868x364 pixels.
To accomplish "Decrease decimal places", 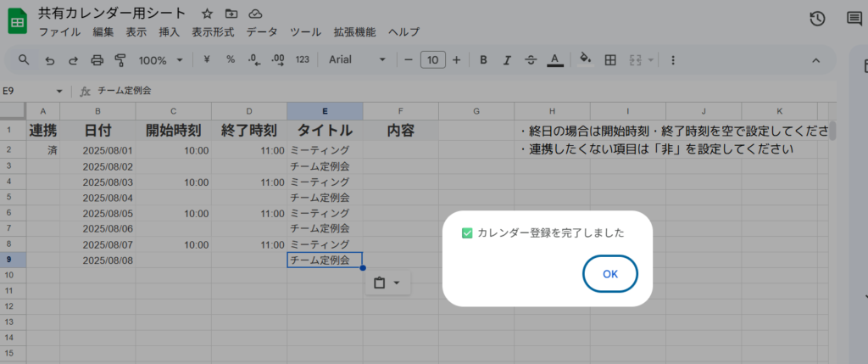I will click(x=254, y=60).
